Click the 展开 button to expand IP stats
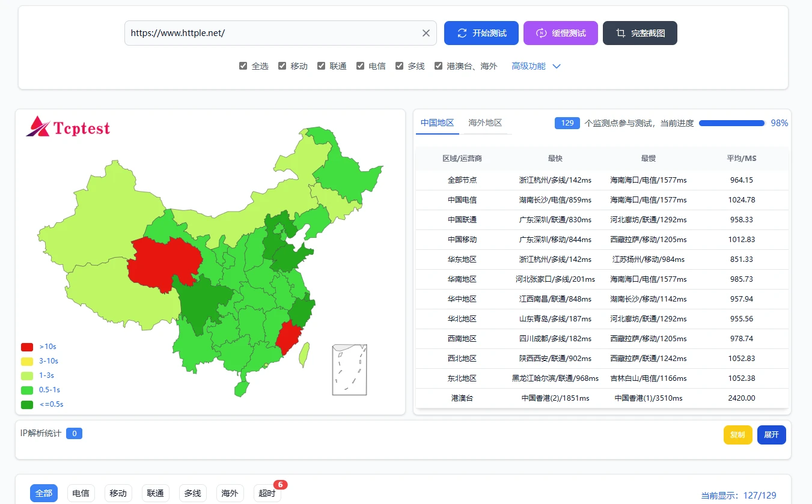Image resolution: width=812 pixels, height=504 pixels. point(771,434)
